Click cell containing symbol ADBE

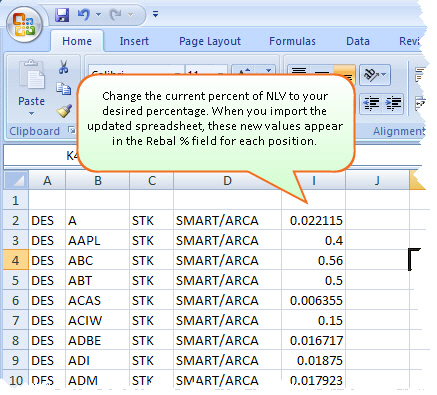(x=97, y=340)
